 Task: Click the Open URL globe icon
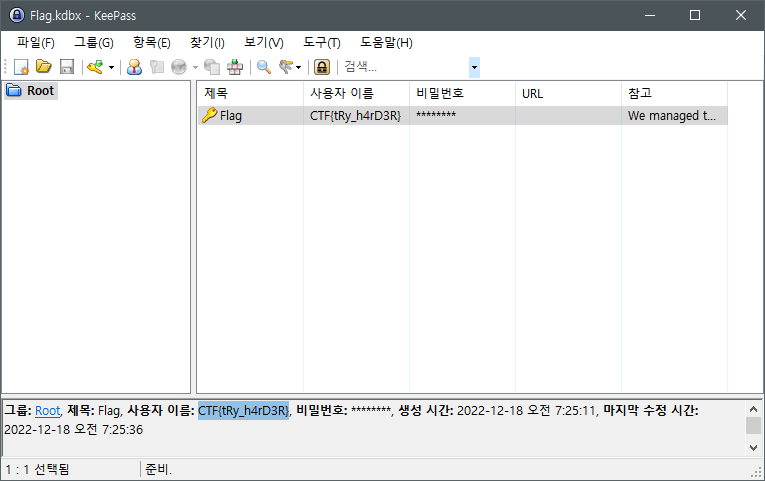click(x=179, y=67)
